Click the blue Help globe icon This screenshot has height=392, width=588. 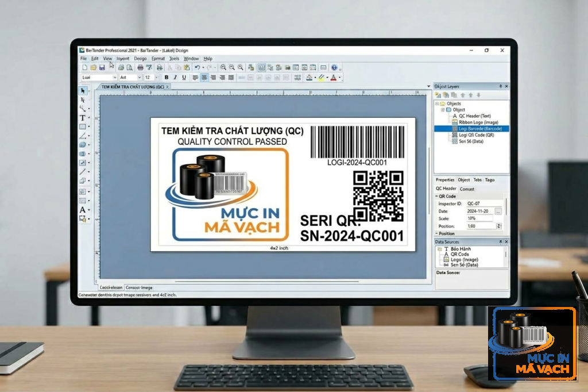coord(334,68)
